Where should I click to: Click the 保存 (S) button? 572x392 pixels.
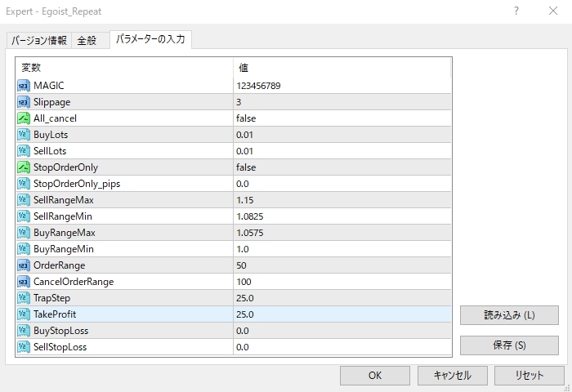click(509, 345)
